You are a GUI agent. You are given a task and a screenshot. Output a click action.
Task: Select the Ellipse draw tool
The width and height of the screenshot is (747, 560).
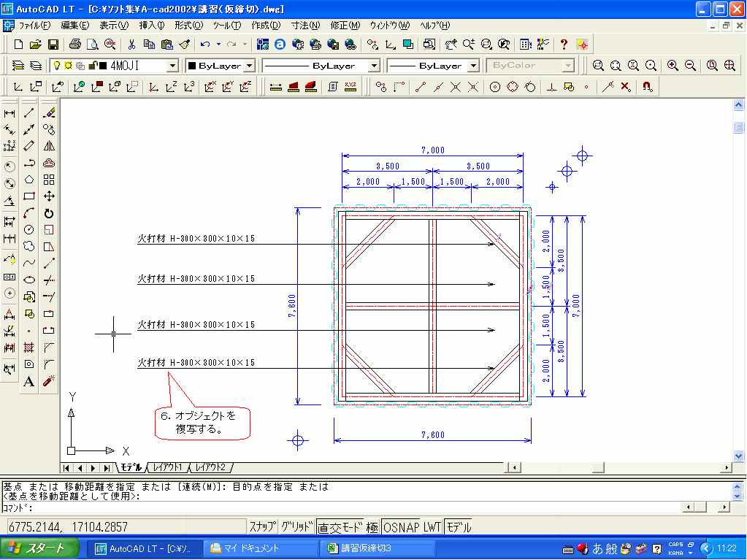tap(29, 280)
